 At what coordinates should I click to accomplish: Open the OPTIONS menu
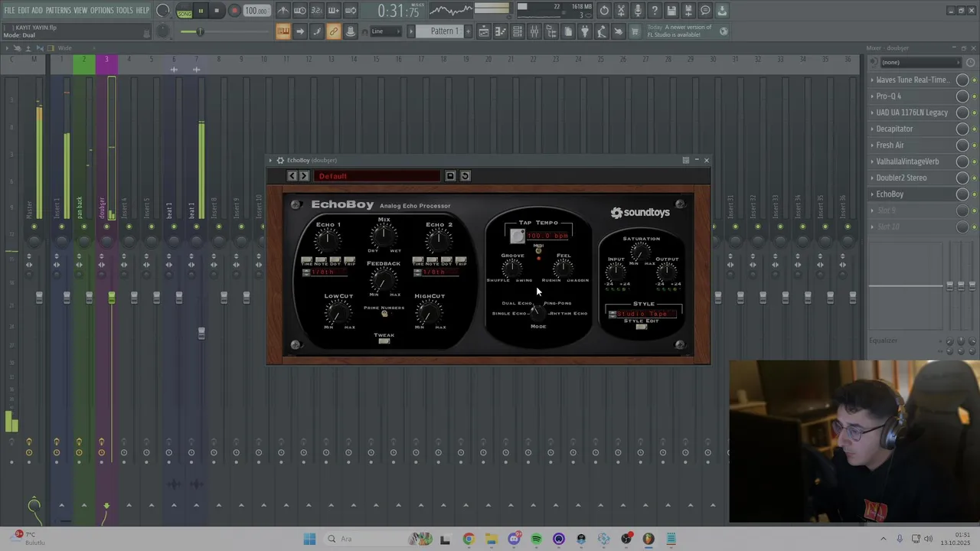(x=102, y=11)
